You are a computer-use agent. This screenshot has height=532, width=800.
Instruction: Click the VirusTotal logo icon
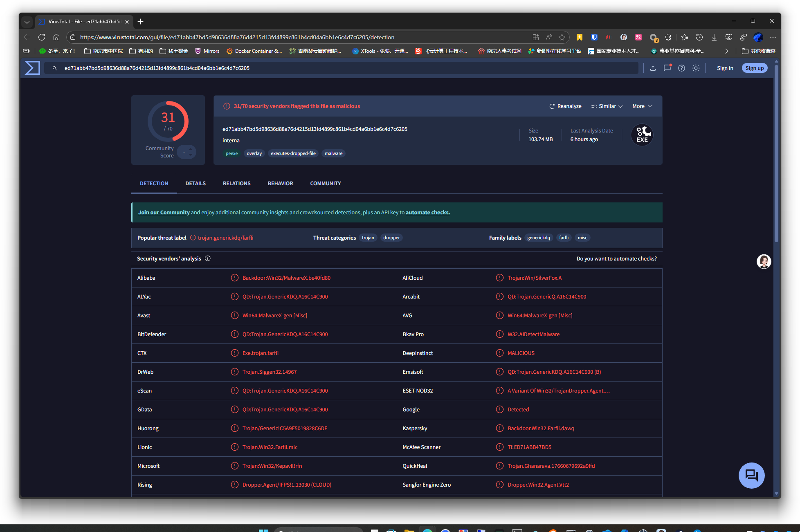32,68
